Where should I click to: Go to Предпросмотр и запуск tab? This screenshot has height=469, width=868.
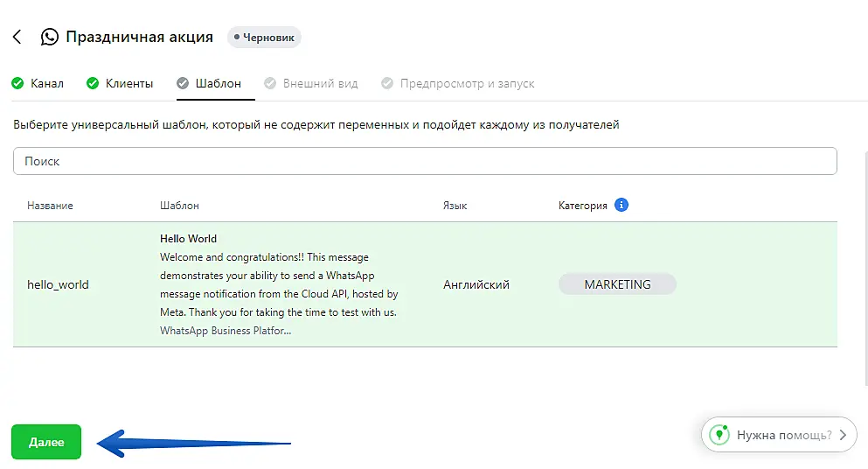click(x=467, y=84)
